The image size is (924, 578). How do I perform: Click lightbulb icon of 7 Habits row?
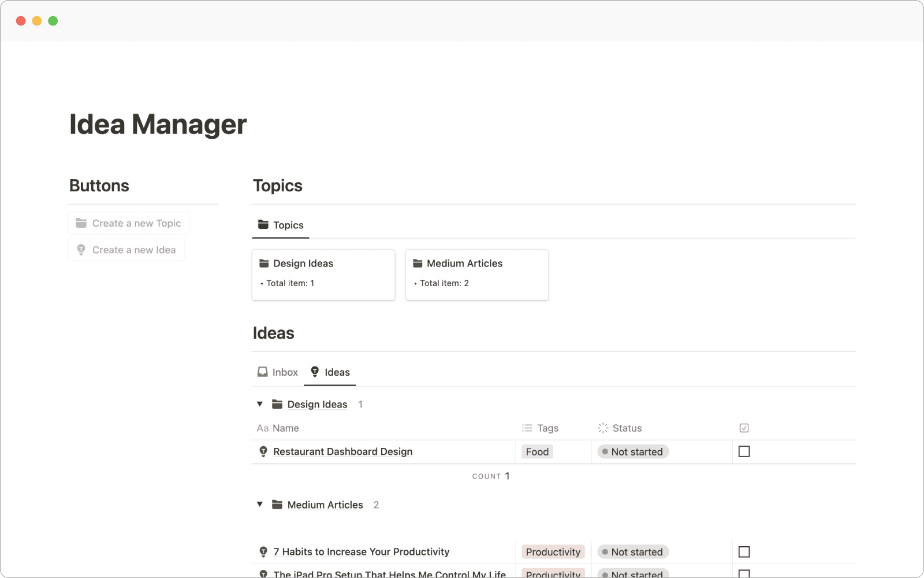click(x=263, y=552)
